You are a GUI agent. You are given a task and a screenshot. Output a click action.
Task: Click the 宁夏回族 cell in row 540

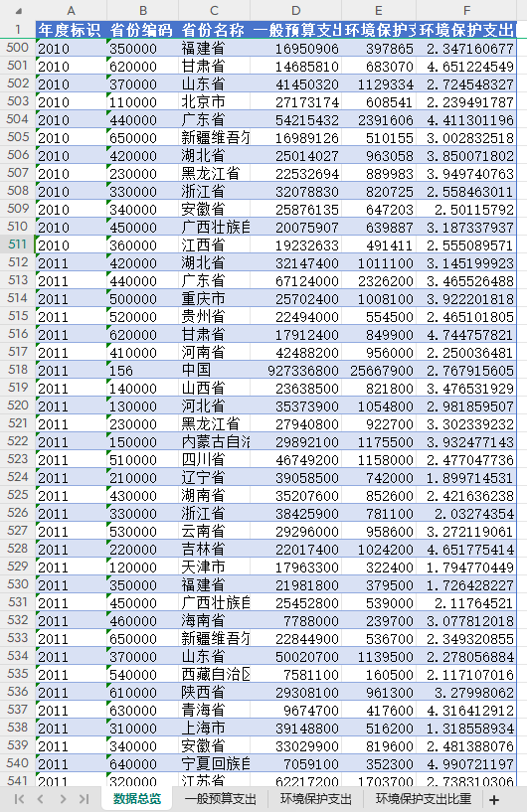point(214,764)
